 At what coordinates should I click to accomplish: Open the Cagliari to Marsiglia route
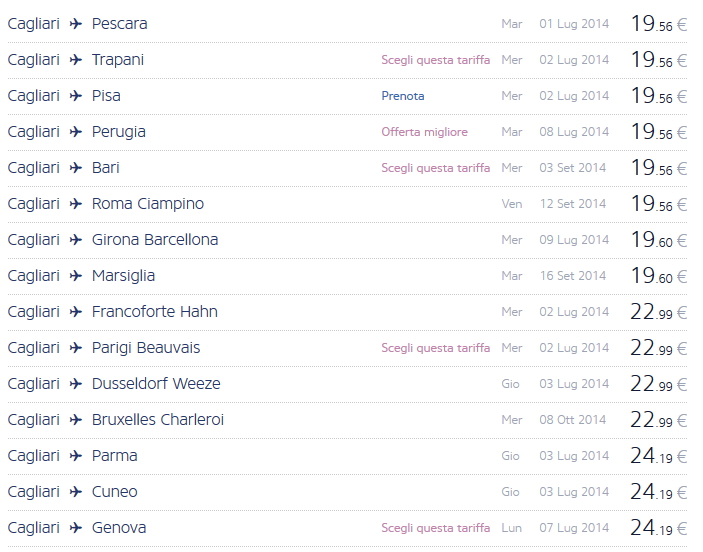point(123,276)
